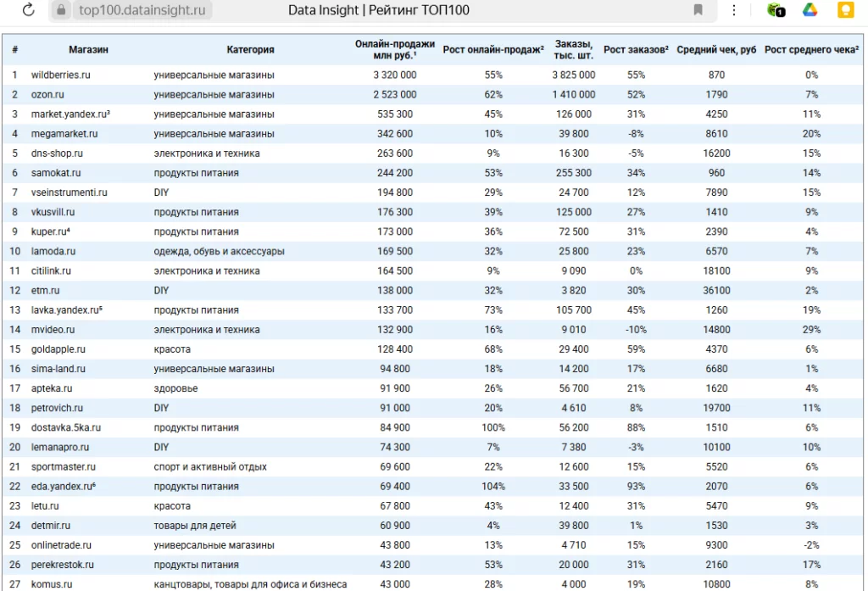Click the citilink.ru store name

[51, 270]
